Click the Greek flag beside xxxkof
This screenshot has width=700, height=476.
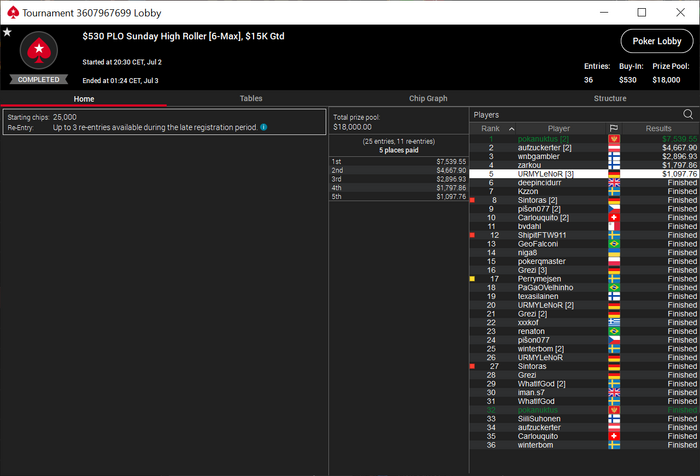[614, 322]
